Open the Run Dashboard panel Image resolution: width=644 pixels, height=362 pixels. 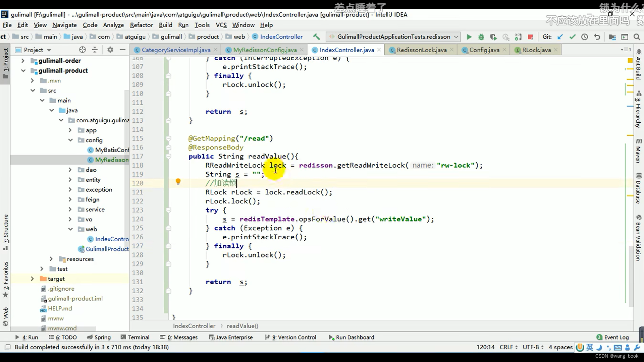click(351, 337)
